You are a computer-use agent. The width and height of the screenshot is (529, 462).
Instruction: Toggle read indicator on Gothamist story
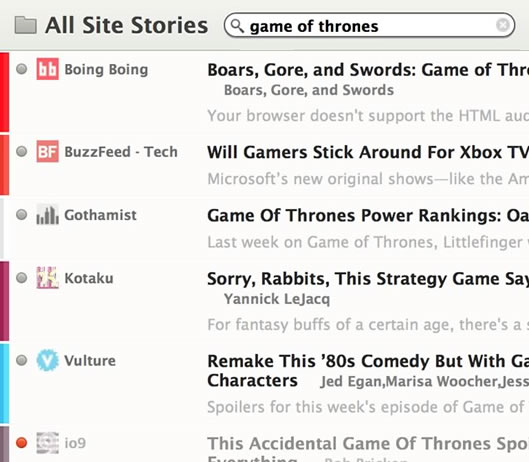[x=22, y=215]
